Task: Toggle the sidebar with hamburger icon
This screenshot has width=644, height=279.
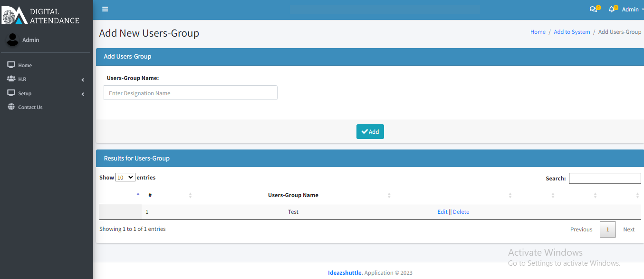Action: 105,9
